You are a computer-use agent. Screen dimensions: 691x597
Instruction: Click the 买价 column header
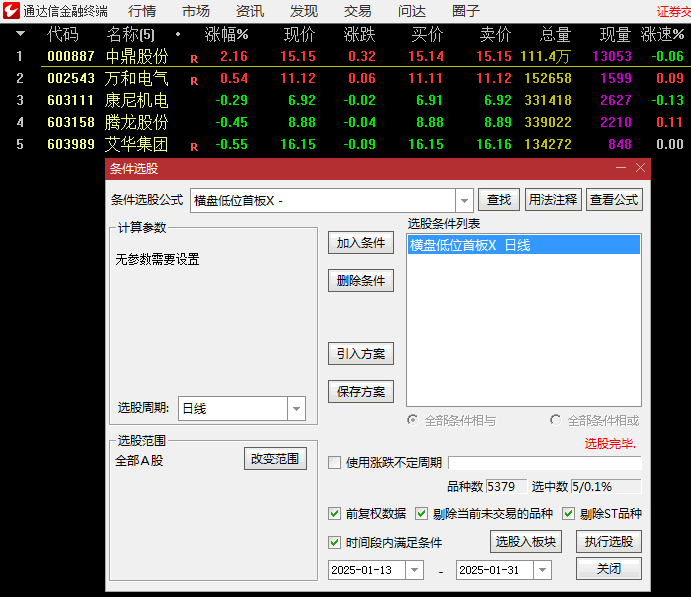[x=427, y=34]
